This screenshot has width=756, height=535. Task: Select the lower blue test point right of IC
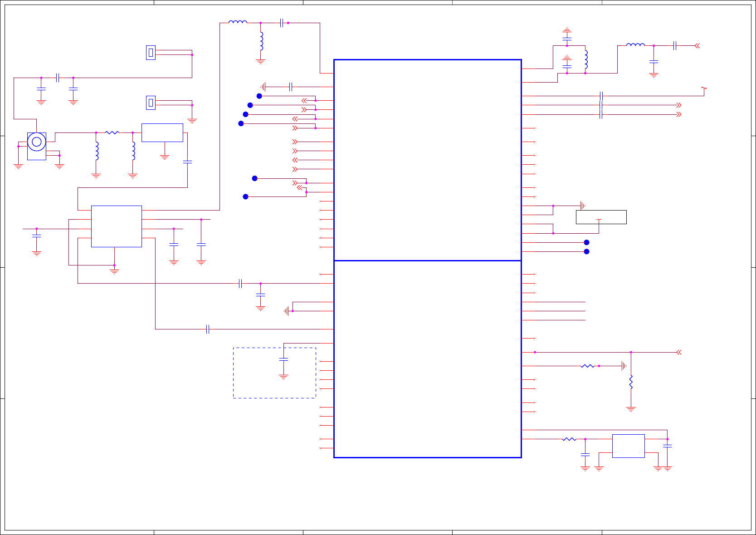click(586, 251)
